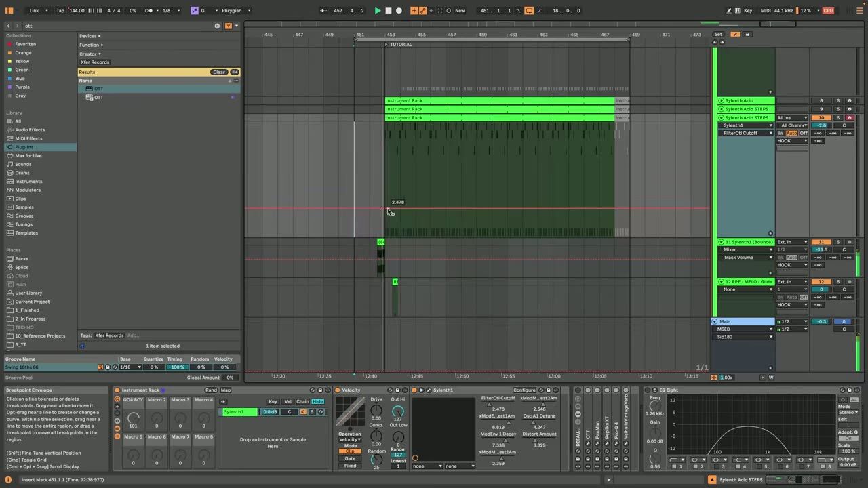The image size is (868, 488).
Task: Toggle MIDI Arrangement Overdub plus button
Action: pos(415,11)
